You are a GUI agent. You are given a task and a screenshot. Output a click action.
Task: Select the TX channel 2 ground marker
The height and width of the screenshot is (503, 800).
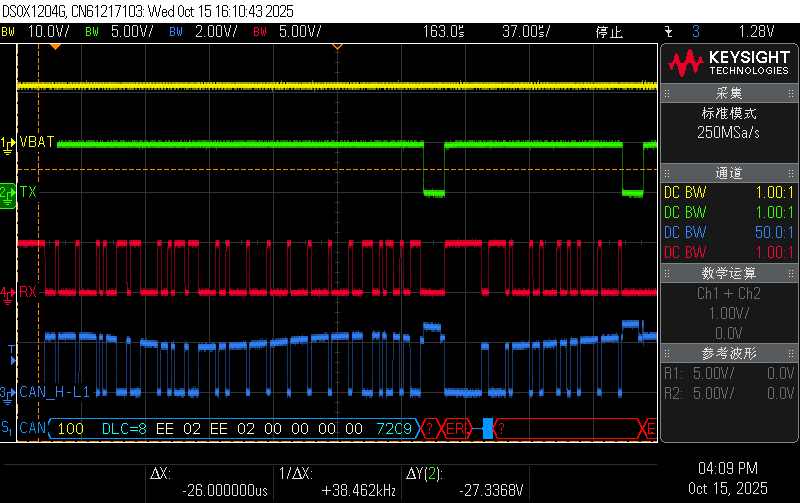pyautogui.click(x=8, y=191)
